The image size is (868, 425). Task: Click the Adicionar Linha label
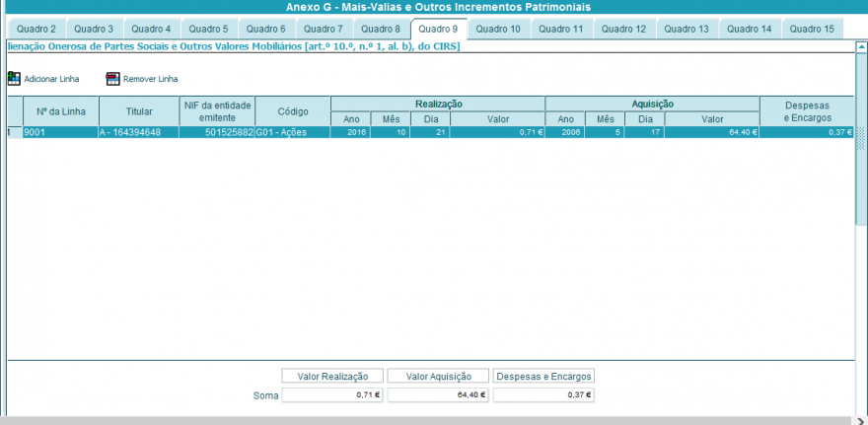click(51, 79)
